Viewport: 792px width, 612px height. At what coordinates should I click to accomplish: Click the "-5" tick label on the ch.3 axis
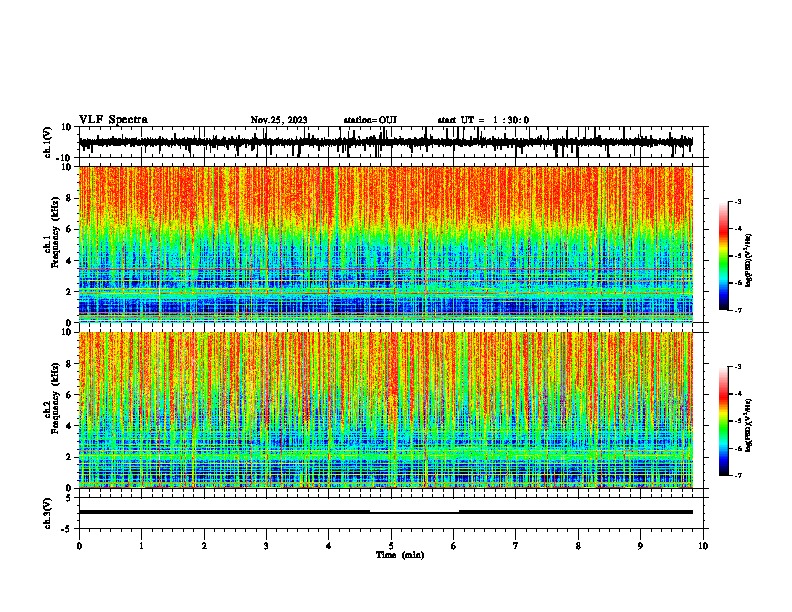point(67,529)
